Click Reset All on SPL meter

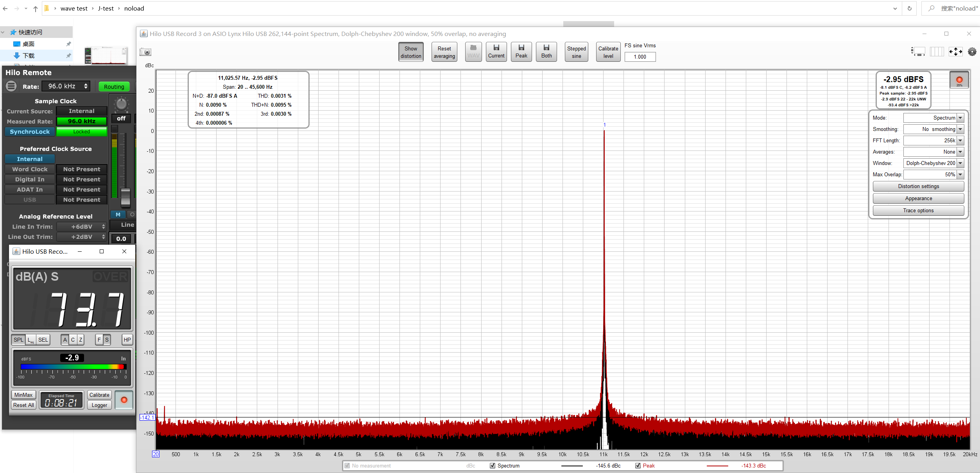(23, 405)
